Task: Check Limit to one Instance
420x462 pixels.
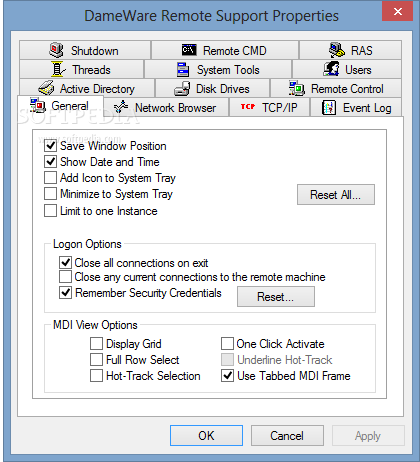Action: coord(50,211)
